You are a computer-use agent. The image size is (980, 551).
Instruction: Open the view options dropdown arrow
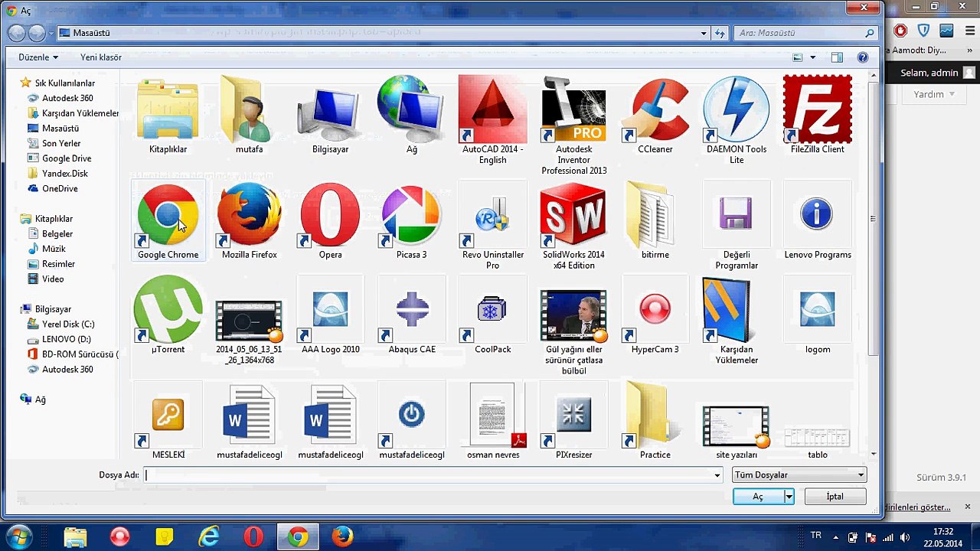point(813,57)
